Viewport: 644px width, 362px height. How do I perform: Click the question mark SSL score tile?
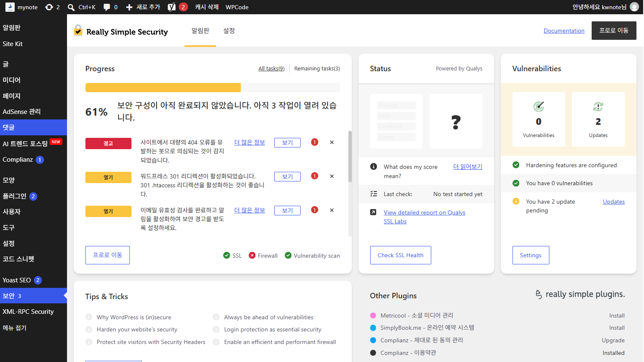coord(456,121)
